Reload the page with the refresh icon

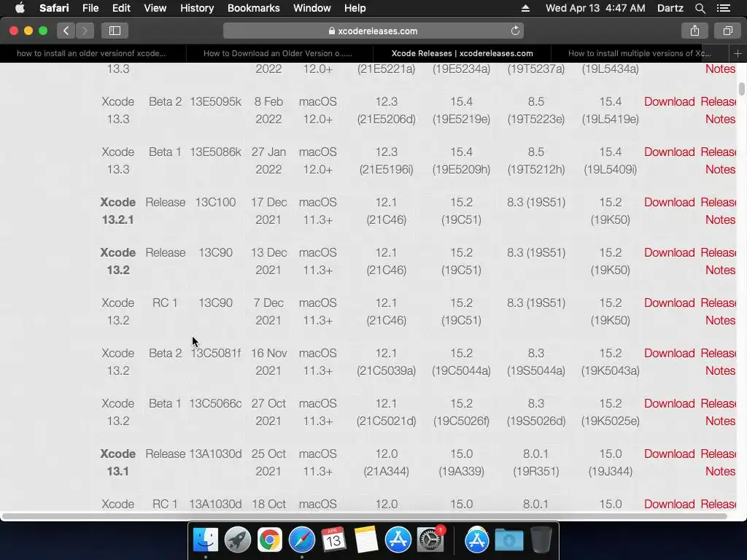pyautogui.click(x=515, y=31)
